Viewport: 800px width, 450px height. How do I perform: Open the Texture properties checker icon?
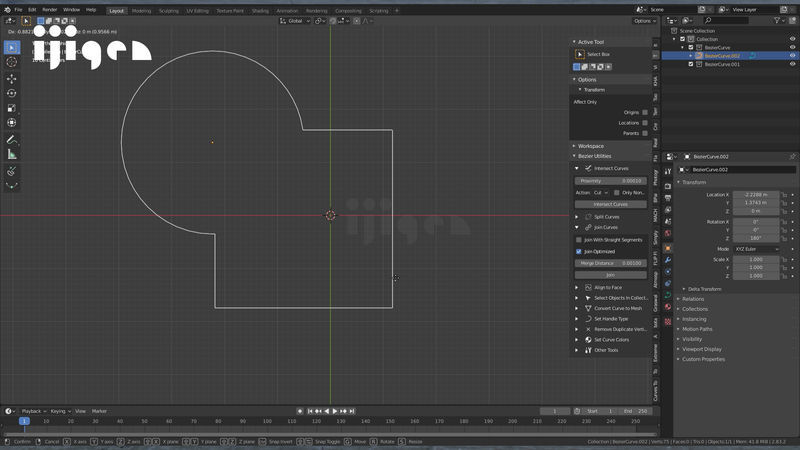coord(667,322)
